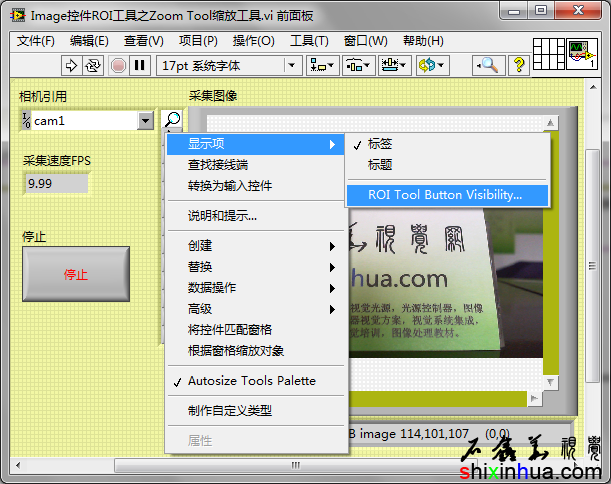Click the 采集图像 label text
The image size is (611, 484).
(x=213, y=96)
